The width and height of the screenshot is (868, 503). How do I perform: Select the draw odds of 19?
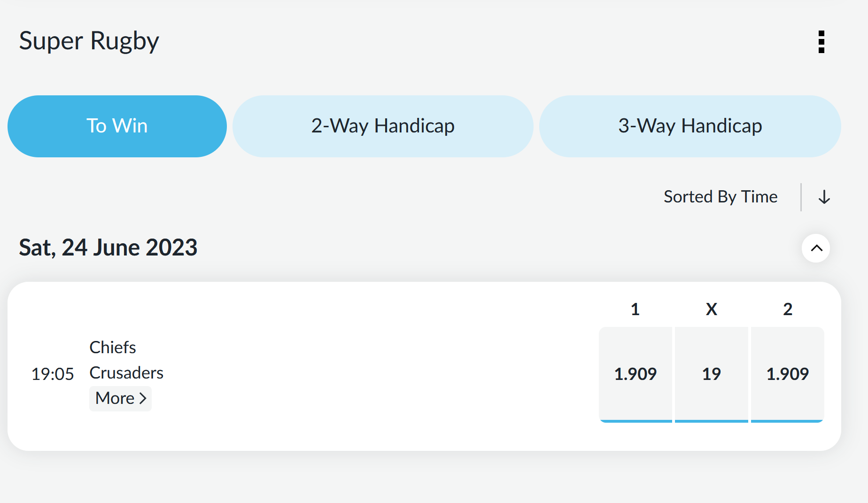[711, 374]
